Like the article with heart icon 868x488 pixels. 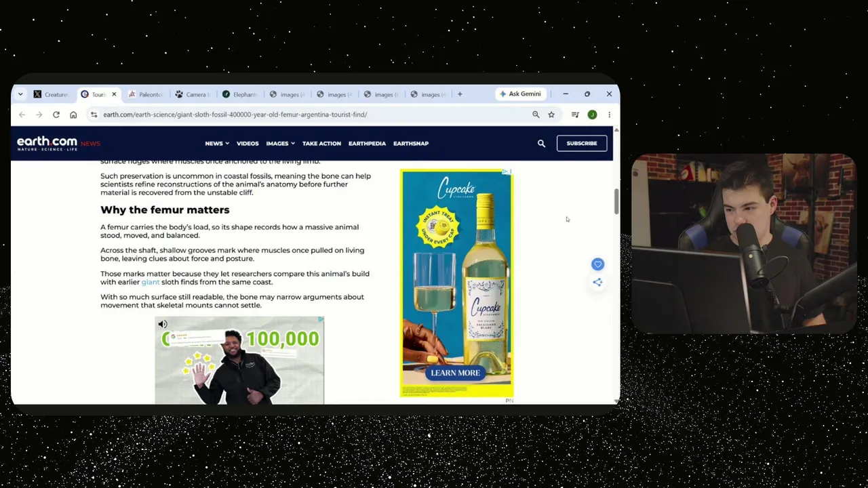[x=597, y=264]
